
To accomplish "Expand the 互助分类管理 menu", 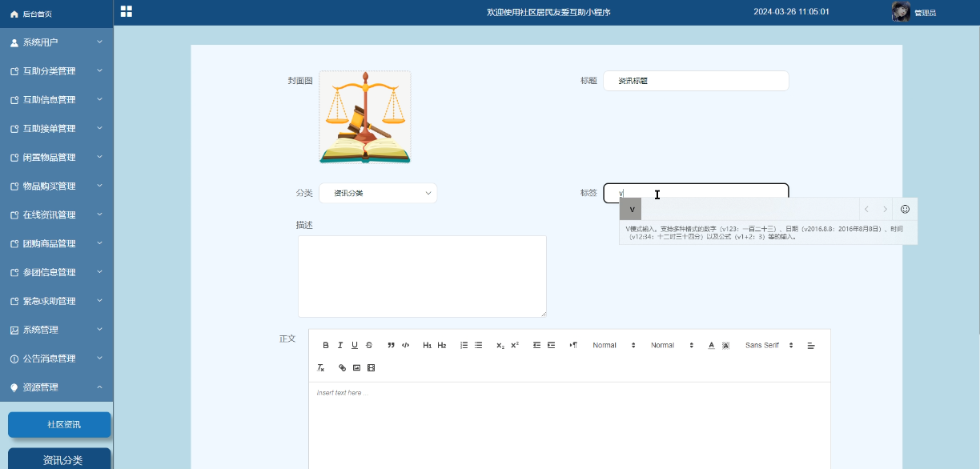I will click(x=57, y=70).
